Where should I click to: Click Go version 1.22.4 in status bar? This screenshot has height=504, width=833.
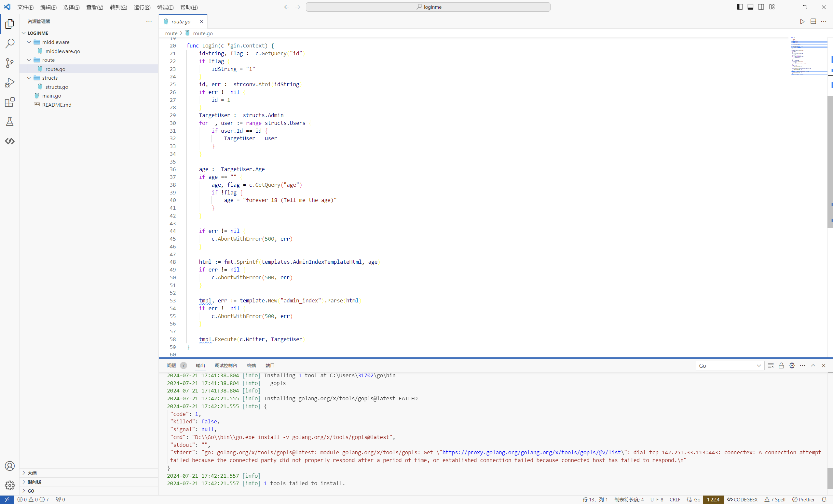coord(713,499)
